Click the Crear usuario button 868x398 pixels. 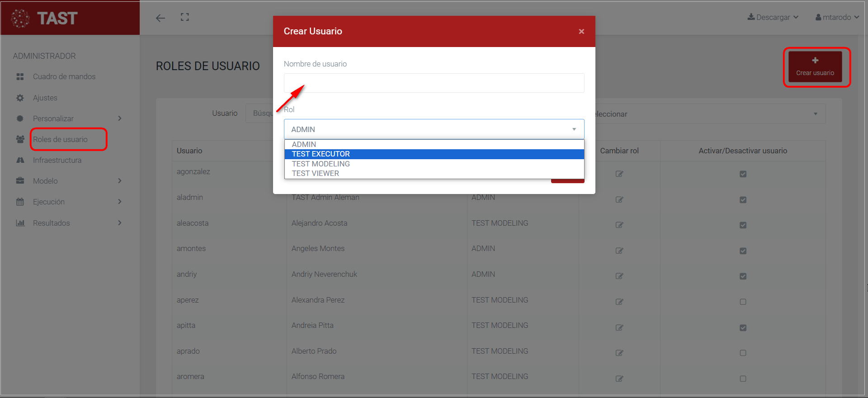pyautogui.click(x=815, y=67)
